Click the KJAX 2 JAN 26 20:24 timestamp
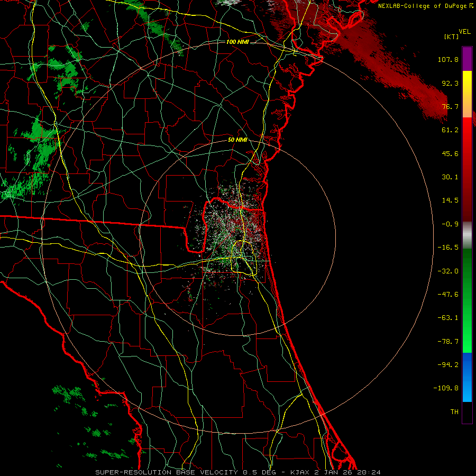This screenshot has width=476, height=476. tap(335, 472)
